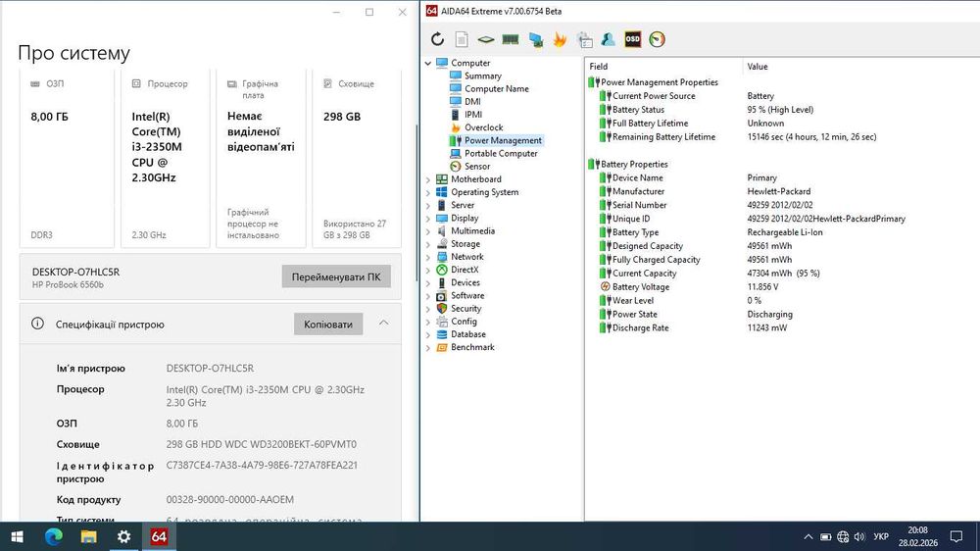This screenshot has height=551, width=980.
Task: Collapse the Computer tree node
Action: coord(428,63)
